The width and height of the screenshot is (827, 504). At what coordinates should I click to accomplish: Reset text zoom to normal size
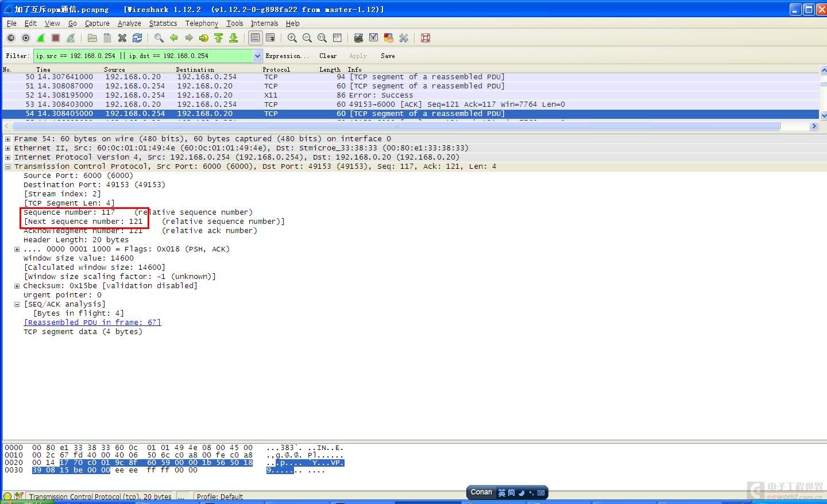pos(322,38)
